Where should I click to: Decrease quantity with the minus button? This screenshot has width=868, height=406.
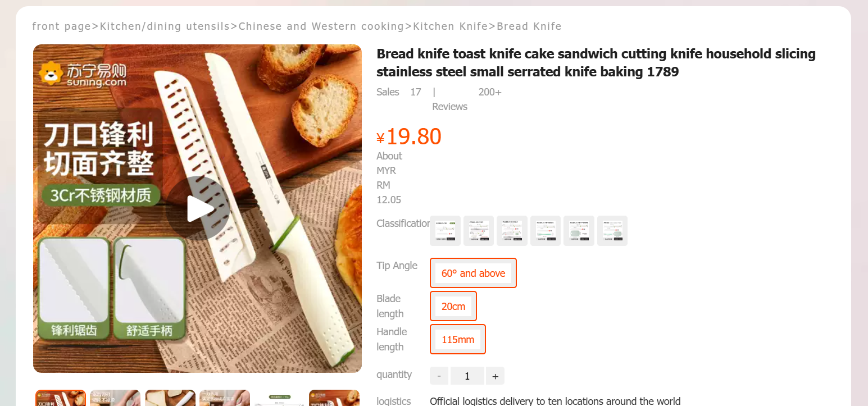click(439, 375)
